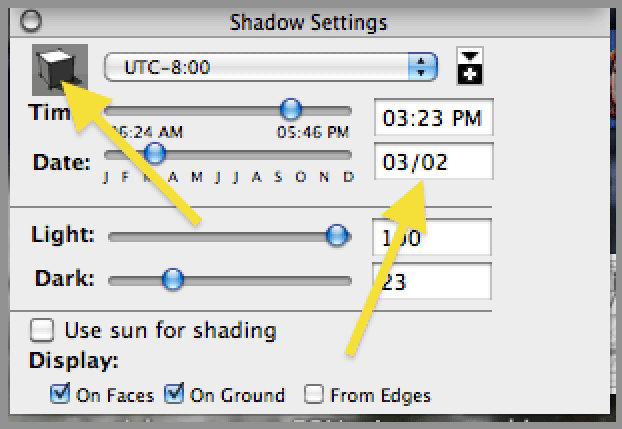Image resolution: width=622 pixels, height=429 pixels.
Task: Click the 05:46 PM end of Time slider
Action: pyautogui.click(x=313, y=130)
